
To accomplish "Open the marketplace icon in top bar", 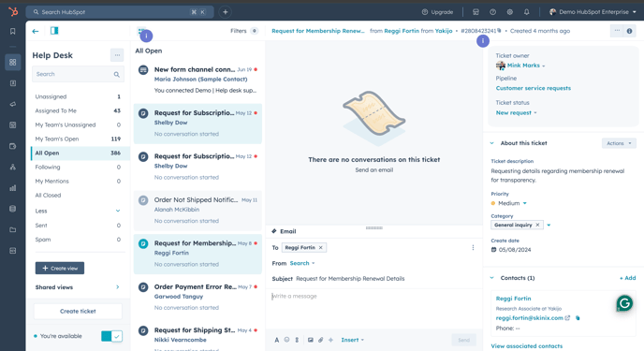I will 476,12.
